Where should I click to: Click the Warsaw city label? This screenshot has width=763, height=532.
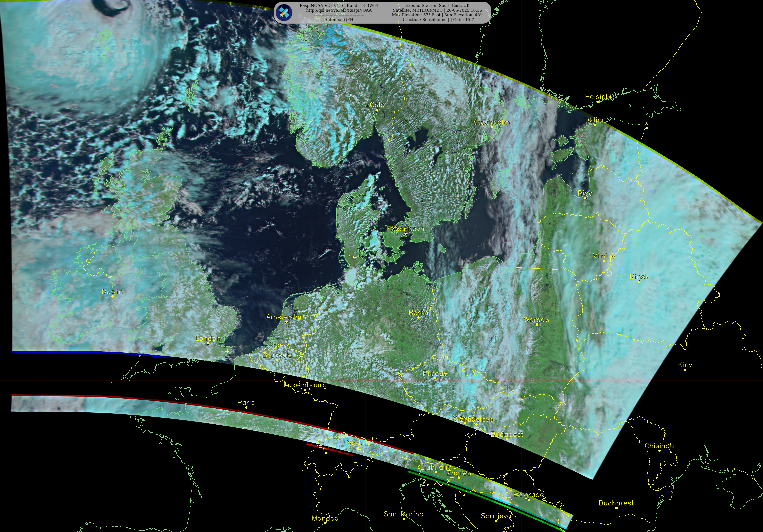[x=537, y=319]
